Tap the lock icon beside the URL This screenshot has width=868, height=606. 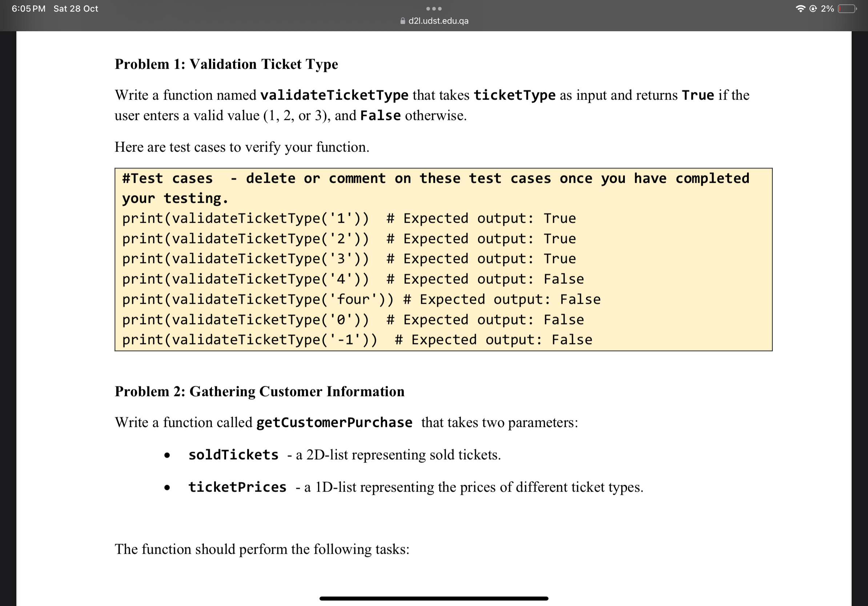(403, 21)
